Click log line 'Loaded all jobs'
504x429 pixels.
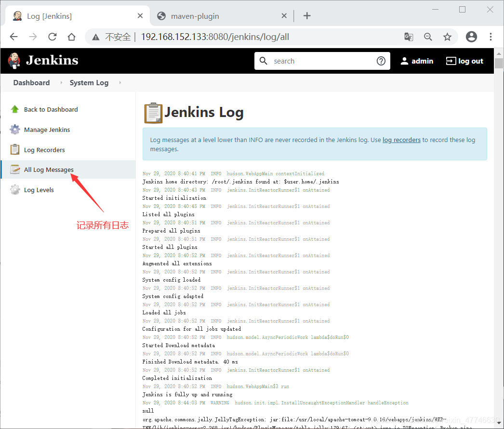[164, 313]
